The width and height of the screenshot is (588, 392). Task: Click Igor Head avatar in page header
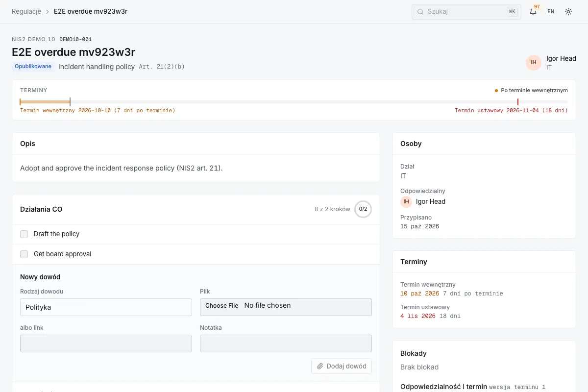[x=534, y=62]
